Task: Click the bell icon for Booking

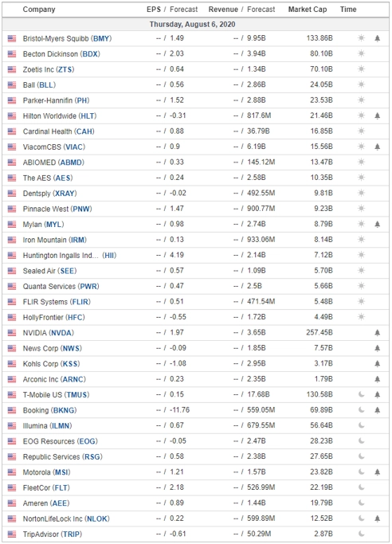Action: (x=378, y=410)
